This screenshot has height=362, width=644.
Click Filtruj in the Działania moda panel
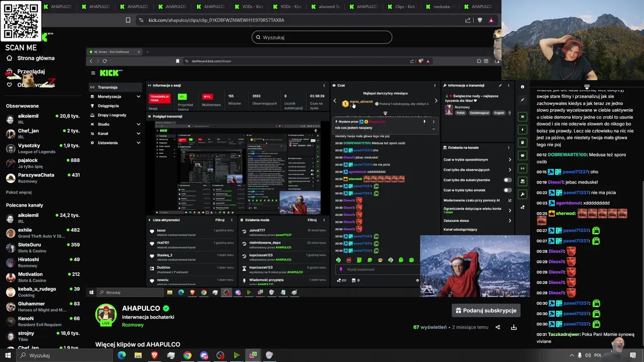tap(312, 220)
